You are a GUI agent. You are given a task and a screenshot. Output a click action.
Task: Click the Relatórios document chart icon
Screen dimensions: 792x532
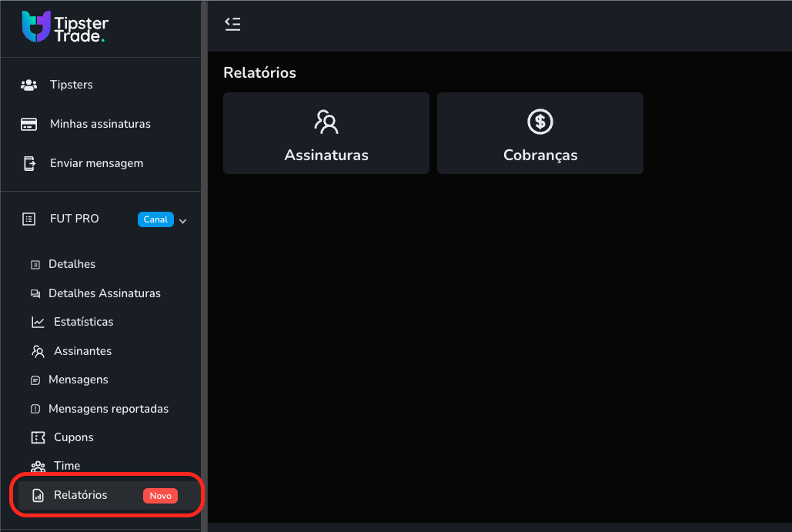point(38,496)
